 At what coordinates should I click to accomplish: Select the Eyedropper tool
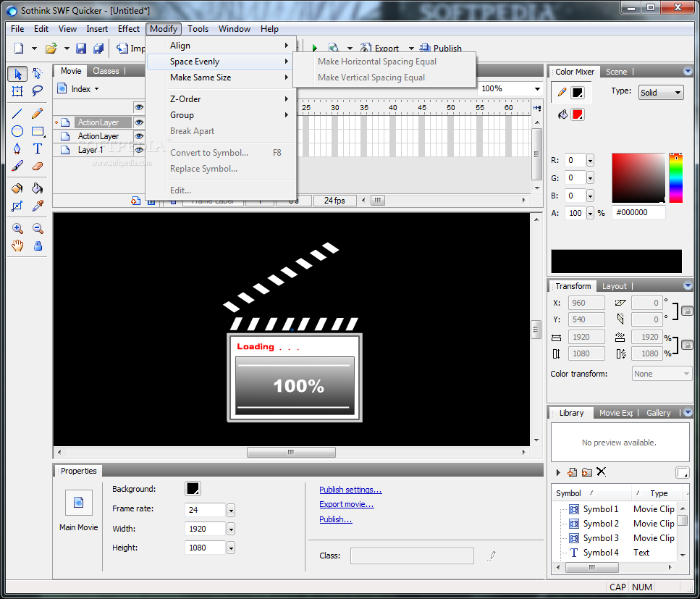tap(38, 206)
